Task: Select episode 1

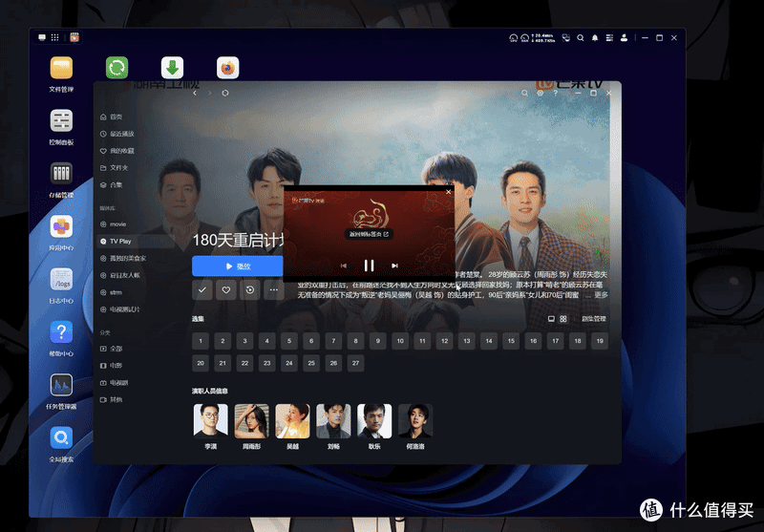Action: tap(201, 341)
